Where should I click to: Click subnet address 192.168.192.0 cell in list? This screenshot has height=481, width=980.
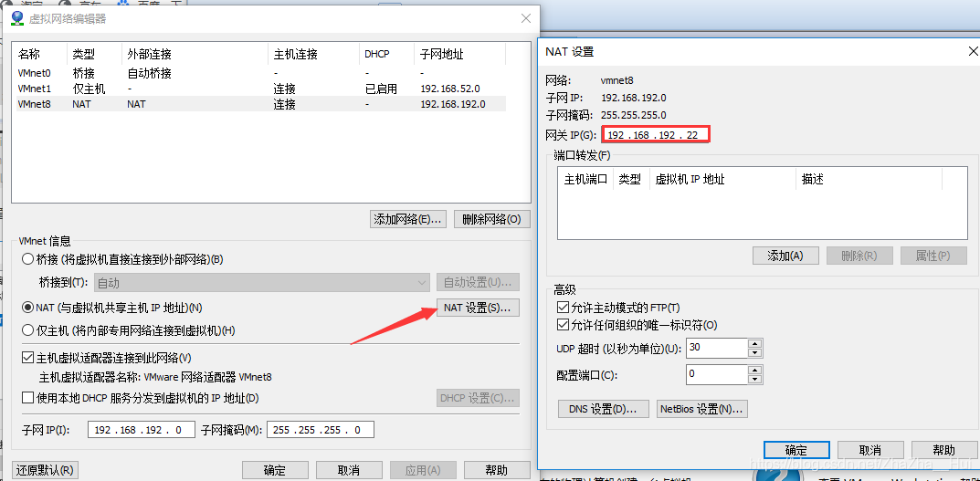pyautogui.click(x=453, y=104)
